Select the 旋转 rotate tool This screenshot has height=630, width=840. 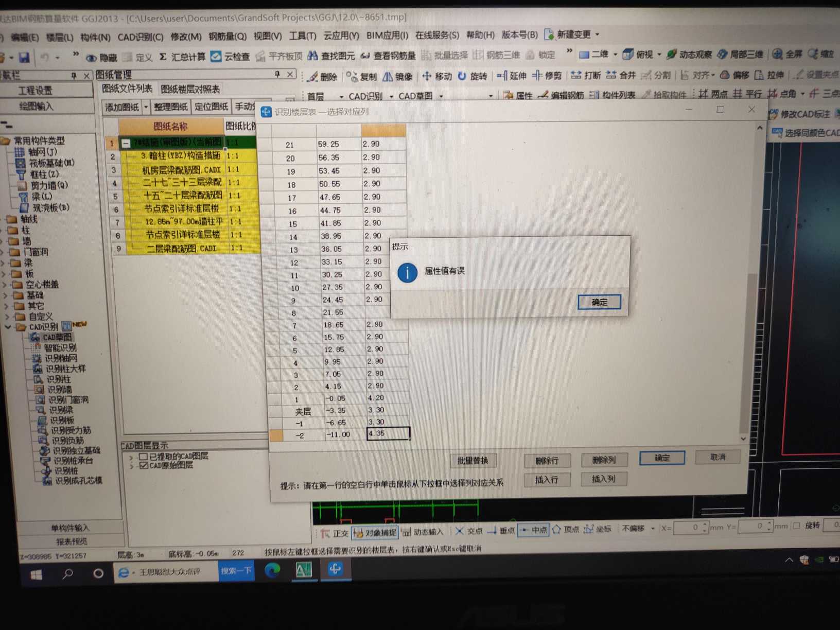(x=472, y=76)
